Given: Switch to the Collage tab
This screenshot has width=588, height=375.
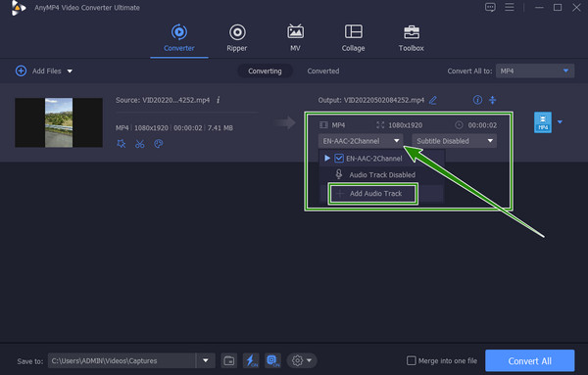Looking at the screenshot, I should 353,38.
